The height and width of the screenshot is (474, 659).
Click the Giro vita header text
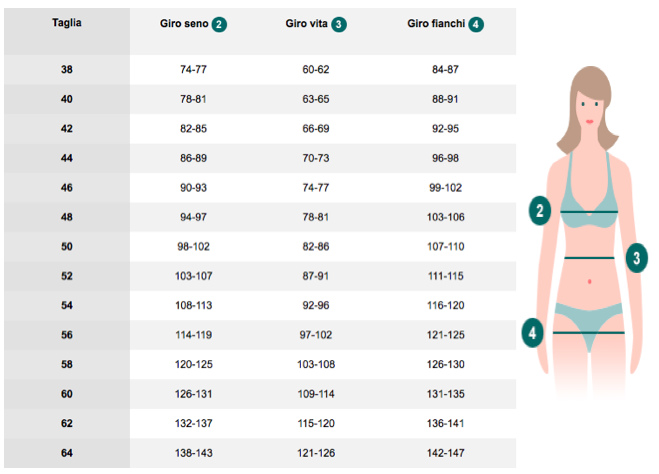tap(306, 24)
